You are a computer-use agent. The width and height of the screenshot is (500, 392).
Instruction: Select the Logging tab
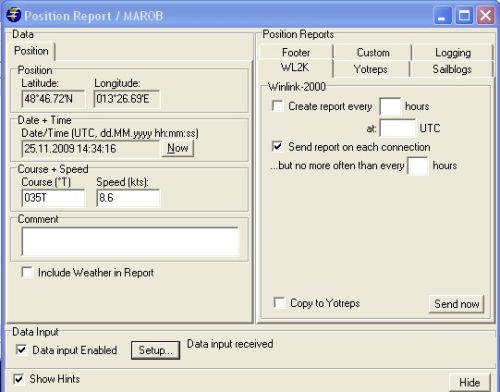coord(453,52)
